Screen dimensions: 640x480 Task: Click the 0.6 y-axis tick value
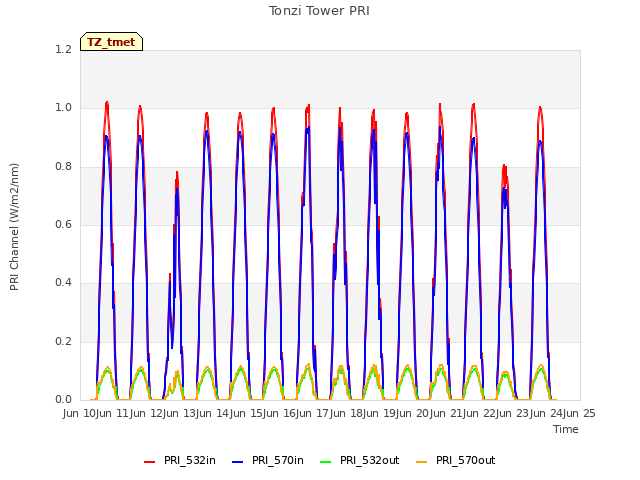(63, 224)
